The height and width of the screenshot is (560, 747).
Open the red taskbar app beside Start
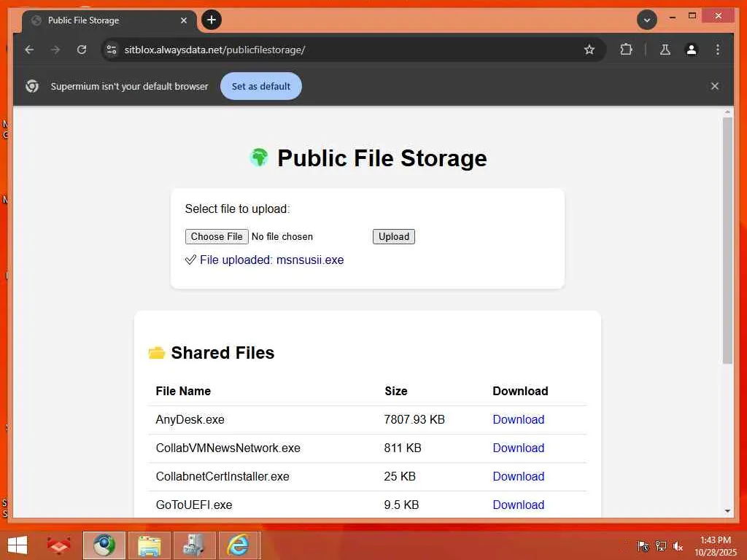click(59, 545)
